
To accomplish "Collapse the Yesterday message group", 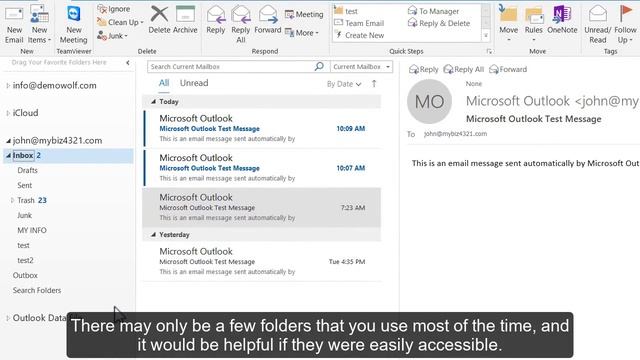I will coord(153,235).
